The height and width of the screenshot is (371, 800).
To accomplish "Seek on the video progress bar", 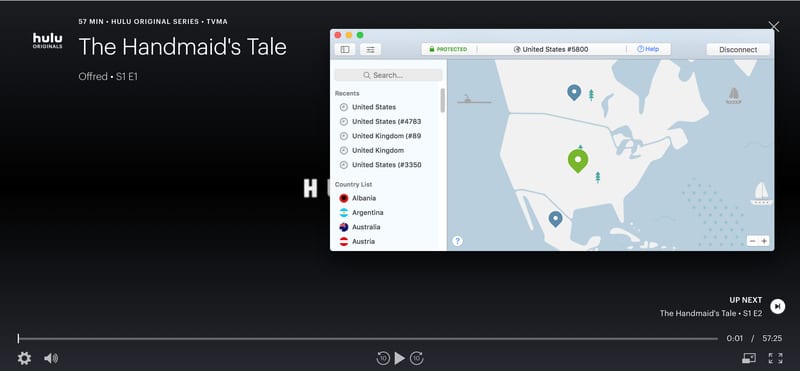I will coord(367,338).
